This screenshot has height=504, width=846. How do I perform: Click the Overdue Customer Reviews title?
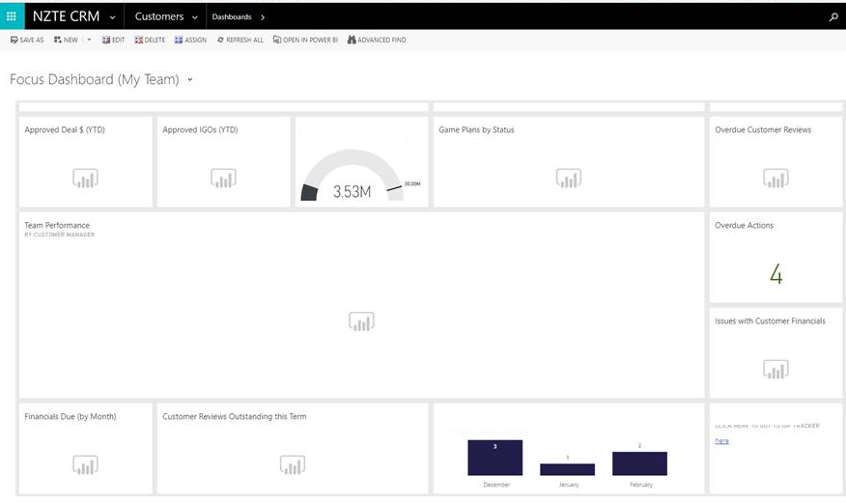point(763,129)
